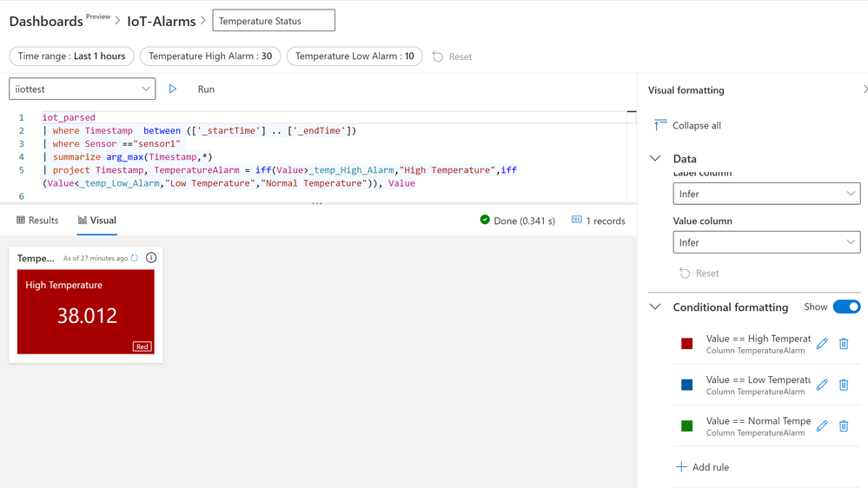Click the 'Value == Normal Tempe' rule text
868x488 pixels.
759,420
